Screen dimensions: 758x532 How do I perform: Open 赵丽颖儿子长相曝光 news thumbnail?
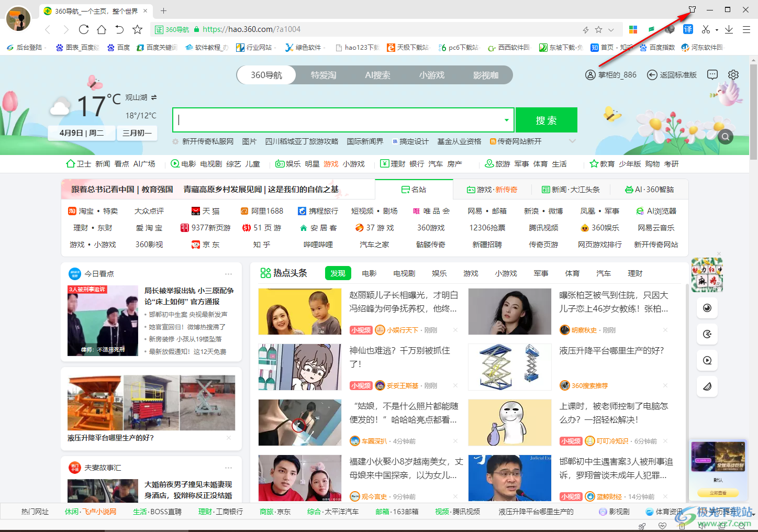tap(300, 312)
